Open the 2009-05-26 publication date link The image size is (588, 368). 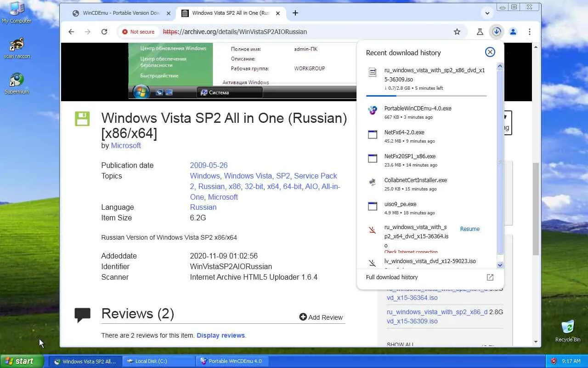[209, 165]
